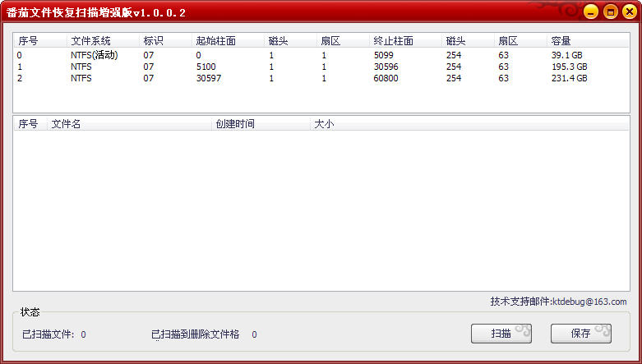Select partition row 0 NTFS(活动)
This screenshot has width=642, height=364.
(x=321, y=55)
